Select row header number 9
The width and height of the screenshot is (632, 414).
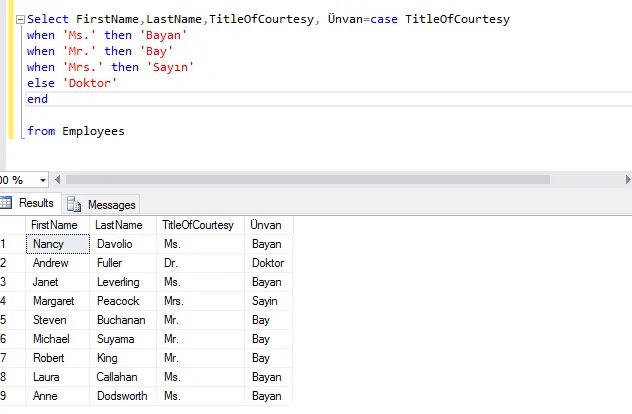click(12, 396)
